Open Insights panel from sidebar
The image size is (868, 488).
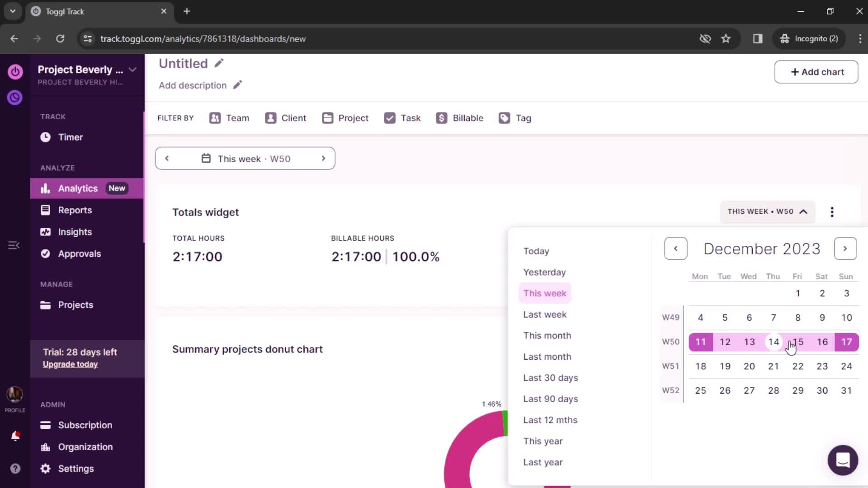point(75,231)
